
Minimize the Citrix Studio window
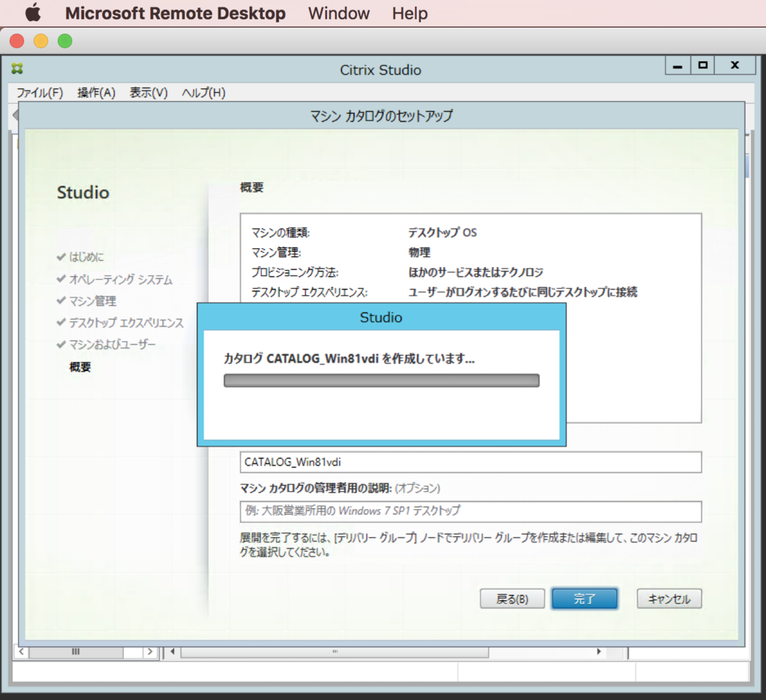[678, 66]
